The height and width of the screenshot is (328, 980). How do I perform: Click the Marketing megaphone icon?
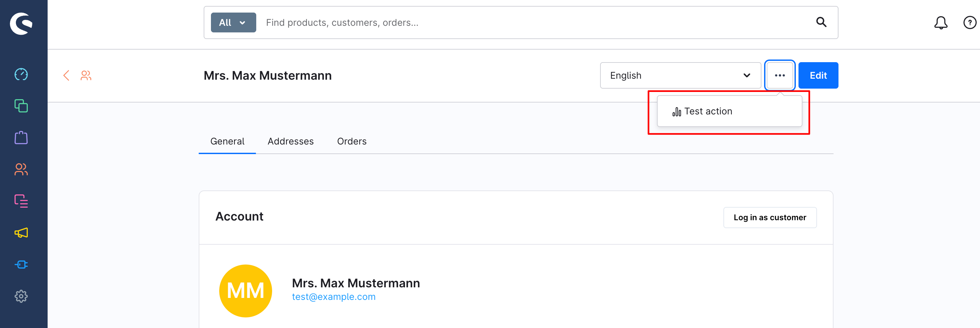21,233
